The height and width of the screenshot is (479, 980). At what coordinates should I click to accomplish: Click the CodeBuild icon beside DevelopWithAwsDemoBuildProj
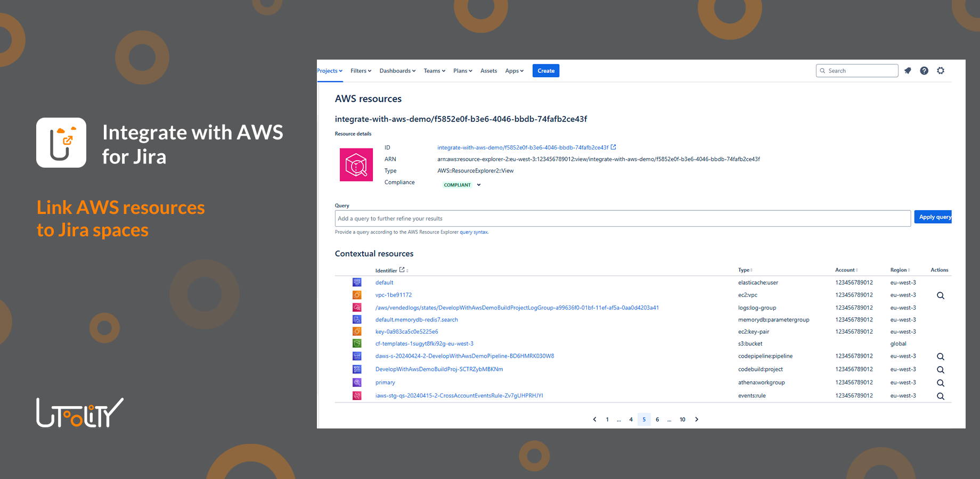pos(357,369)
